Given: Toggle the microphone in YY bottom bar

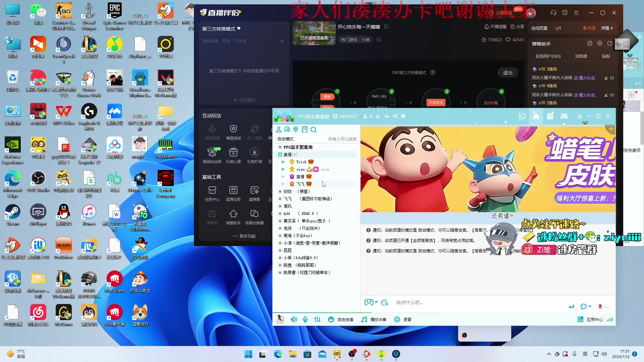Looking at the screenshot, I should tap(305, 319).
